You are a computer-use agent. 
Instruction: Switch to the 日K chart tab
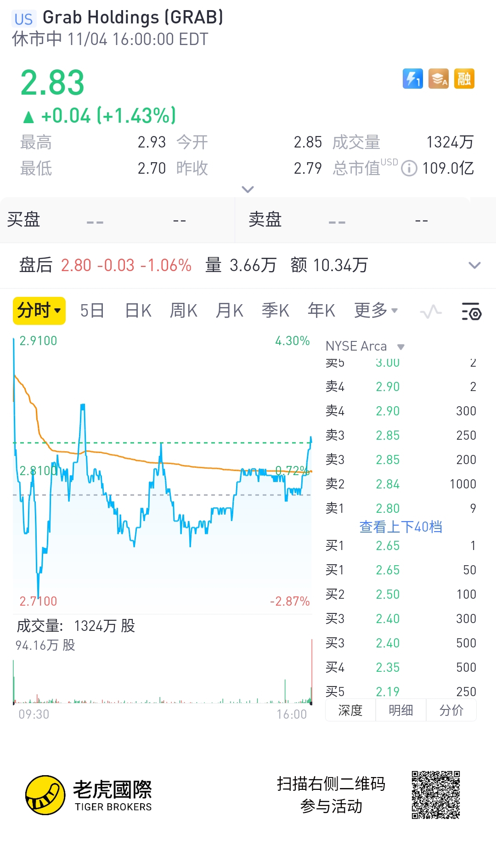point(138,311)
